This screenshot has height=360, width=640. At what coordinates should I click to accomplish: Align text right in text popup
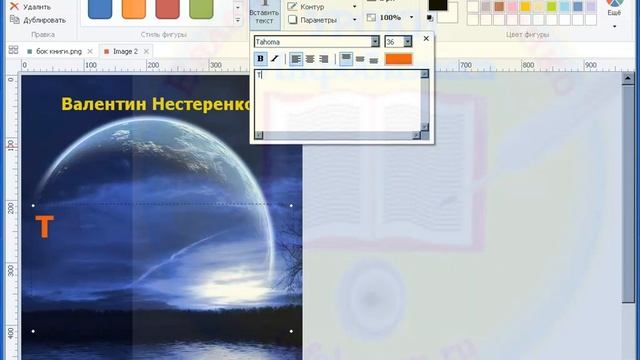tap(324, 59)
